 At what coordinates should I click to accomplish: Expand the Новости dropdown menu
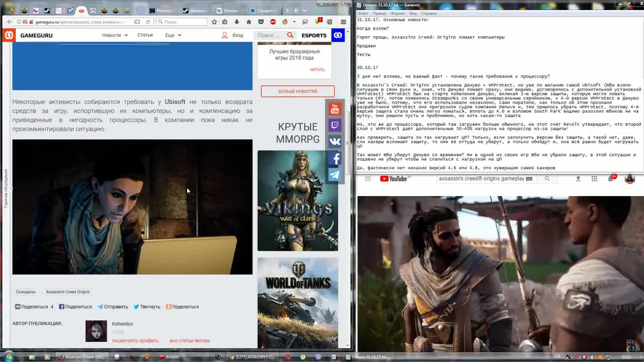click(115, 35)
